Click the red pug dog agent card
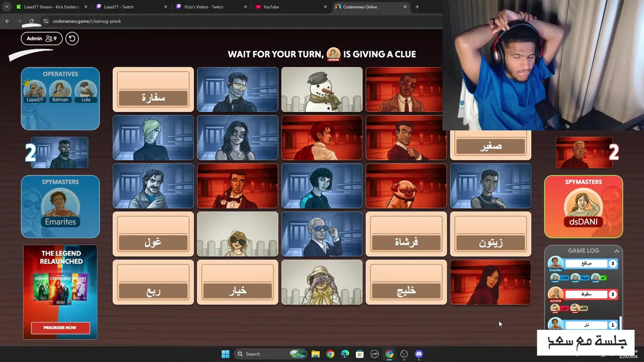 pyautogui.click(x=407, y=186)
